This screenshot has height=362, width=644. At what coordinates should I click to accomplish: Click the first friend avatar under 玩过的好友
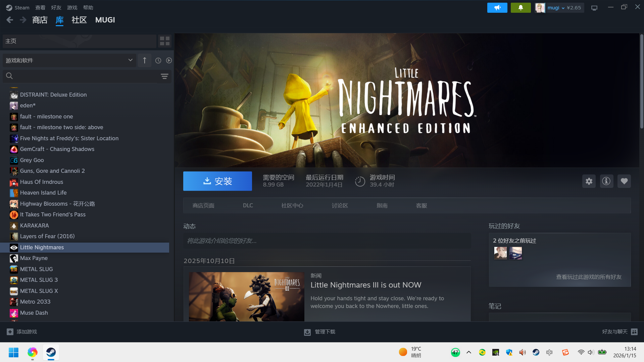coord(500,253)
